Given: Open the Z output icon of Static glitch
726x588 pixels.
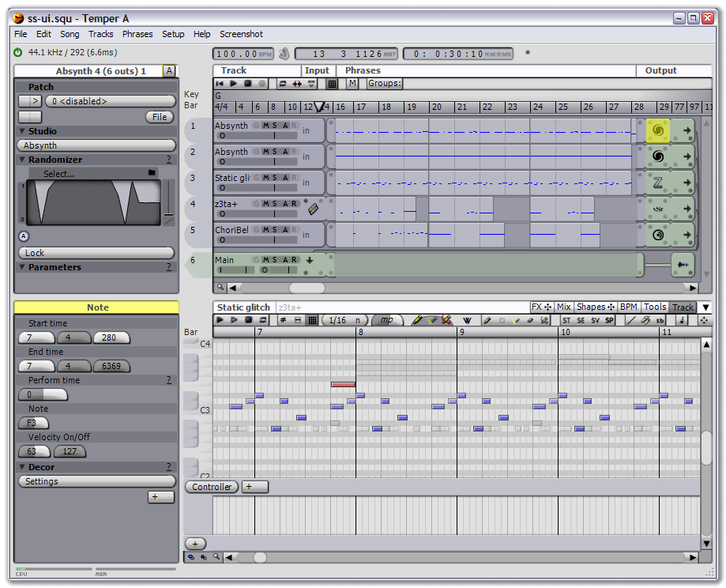Looking at the screenshot, I should point(657,183).
